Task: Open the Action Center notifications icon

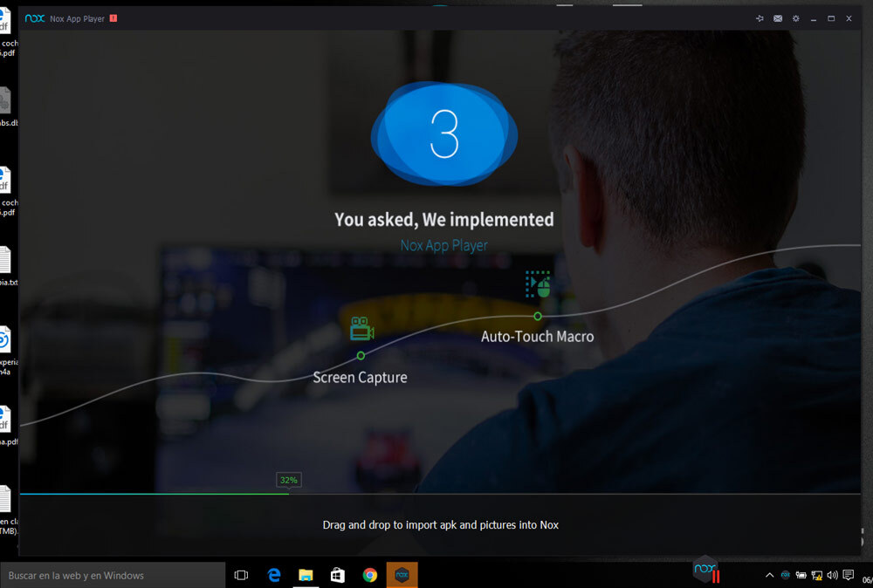Action: click(849, 576)
